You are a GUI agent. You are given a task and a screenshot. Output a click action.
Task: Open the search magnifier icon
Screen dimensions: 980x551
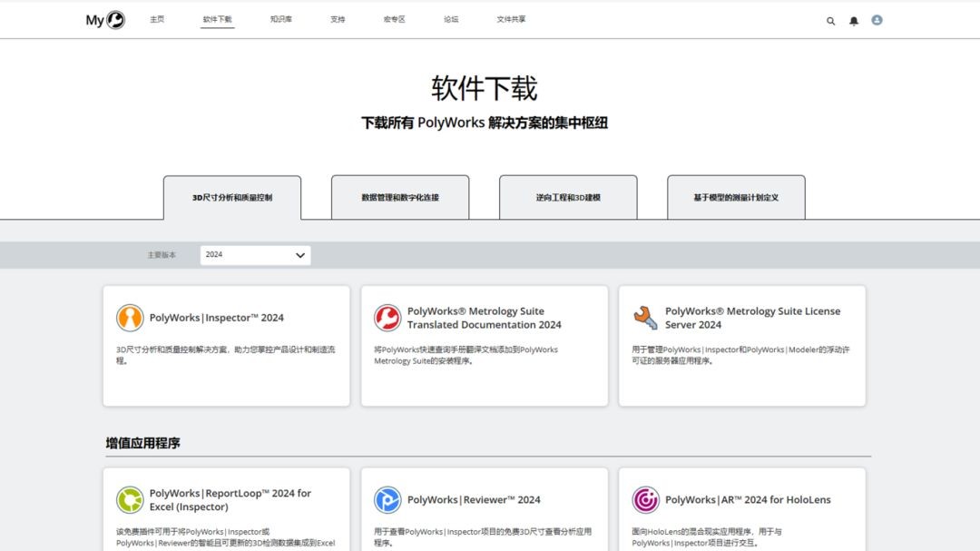tap(830, 21)
